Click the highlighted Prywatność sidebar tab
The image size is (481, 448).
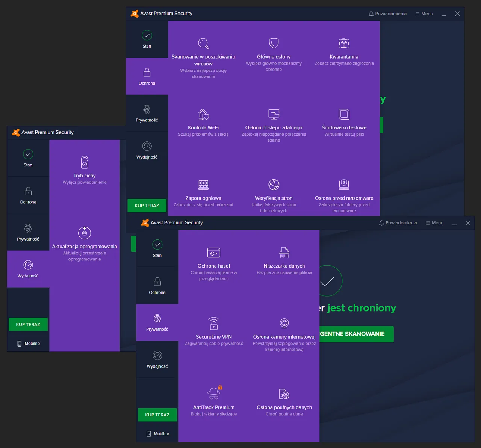point(157,322)
